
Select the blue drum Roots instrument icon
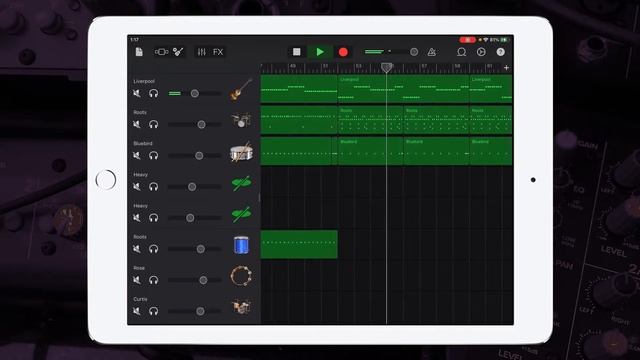tap(241, 245)
